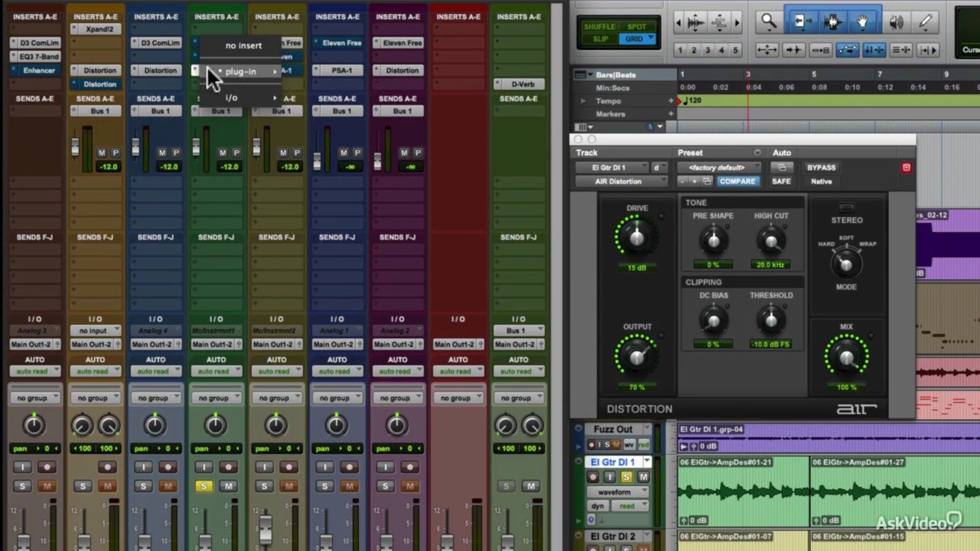Toggle Mirrored MIDI Editing icon
Screen dimensions: 980x551
click(820, 50)
